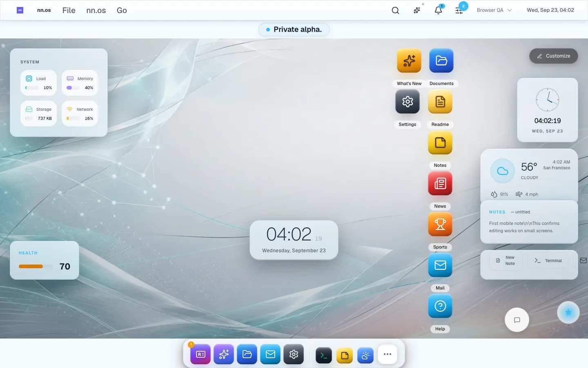Click the search magnifier in top bar

(395, 10)
